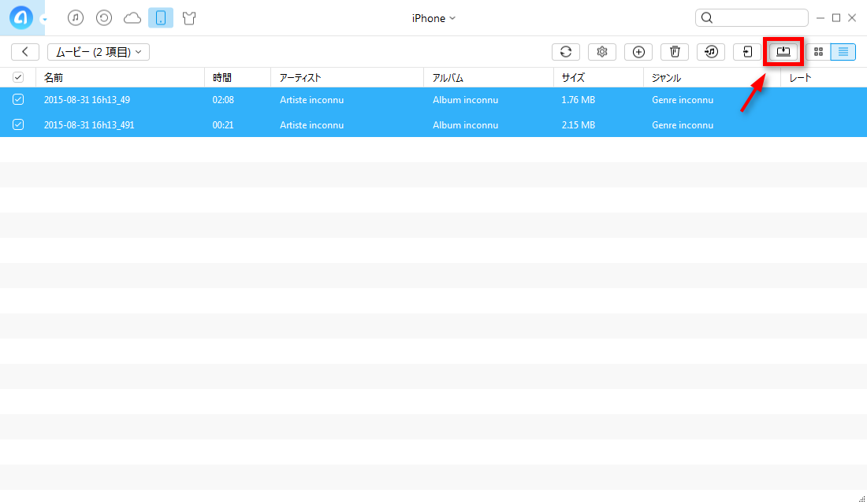The width and height of the screenshot is (867, 504).
Task: Click Artiste inconnu in the 02:08 row
Action: (312, 100)
